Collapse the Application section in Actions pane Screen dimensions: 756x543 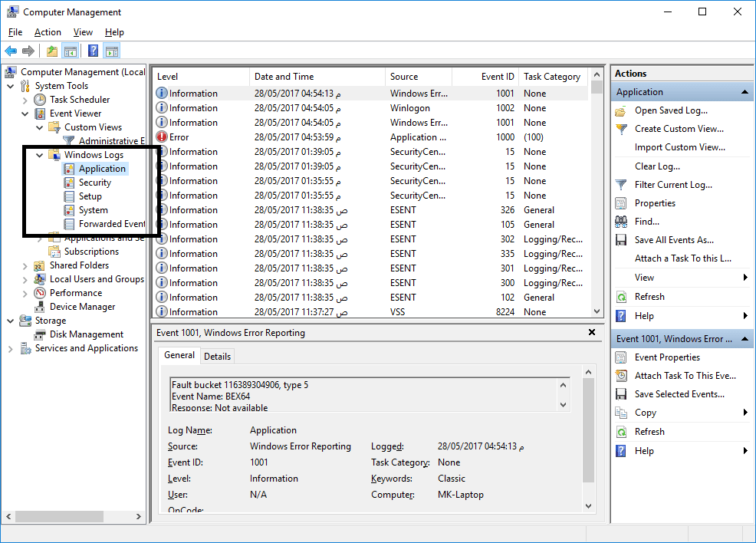744,92
